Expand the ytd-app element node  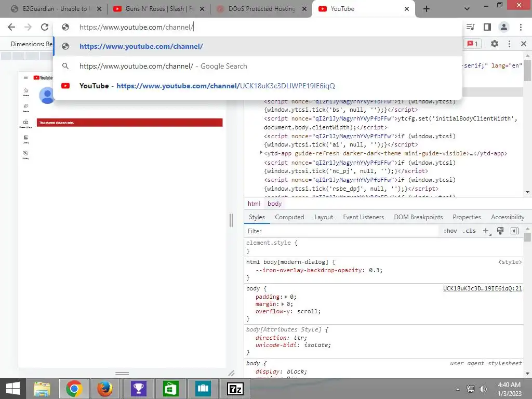261,153
